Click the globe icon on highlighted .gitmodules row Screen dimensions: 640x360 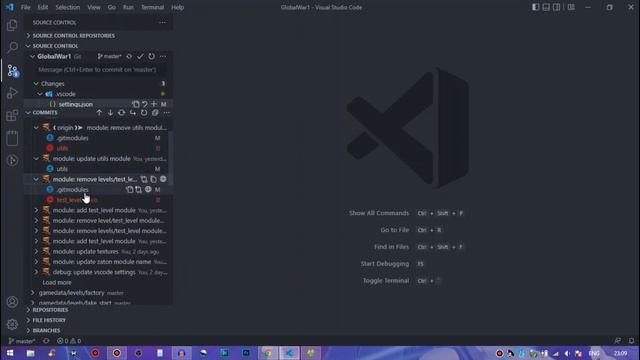click(148, 189)
